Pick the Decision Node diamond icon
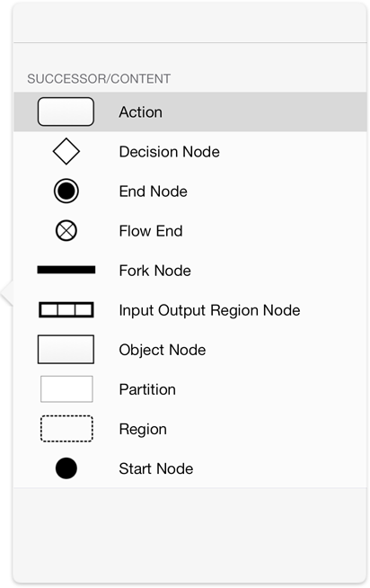 tap(66, 152)
